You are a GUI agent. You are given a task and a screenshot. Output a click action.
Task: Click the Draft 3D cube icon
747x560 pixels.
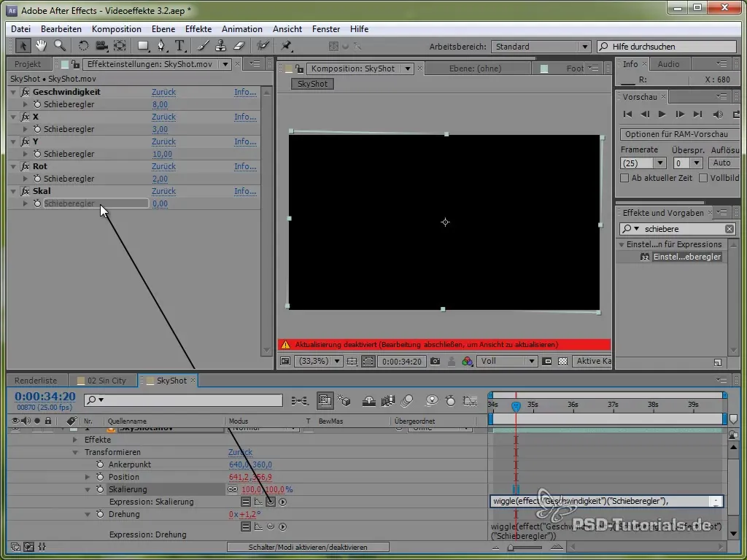pyautogui.click(x=344, y=401)
